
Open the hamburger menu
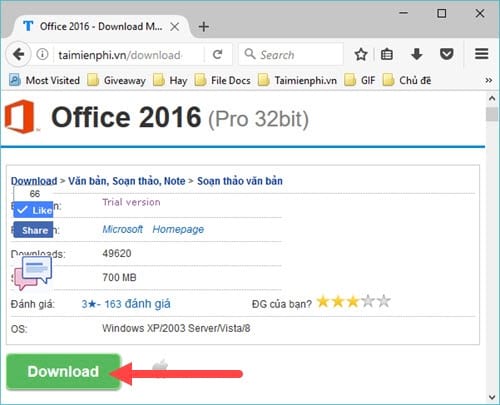coord(482,54)
